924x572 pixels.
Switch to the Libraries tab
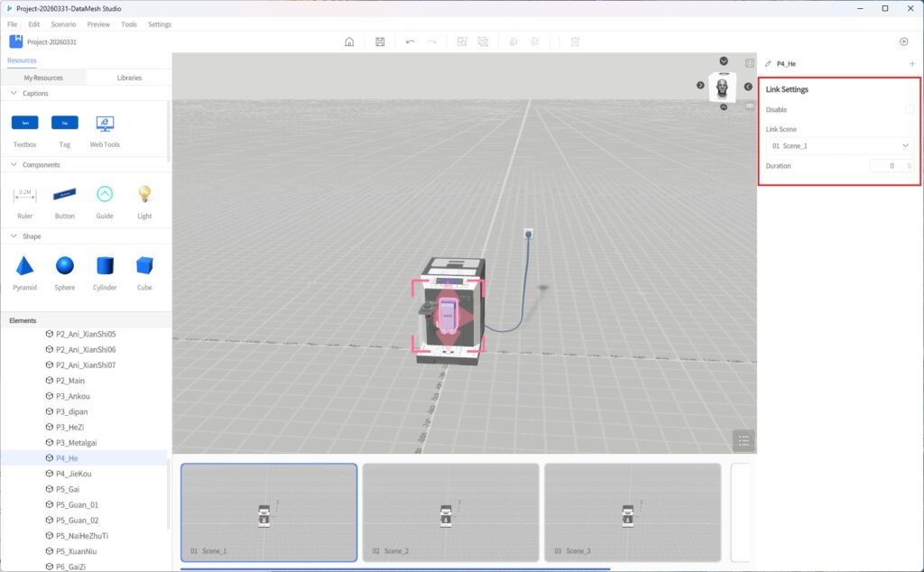click(x=129, y=78)
